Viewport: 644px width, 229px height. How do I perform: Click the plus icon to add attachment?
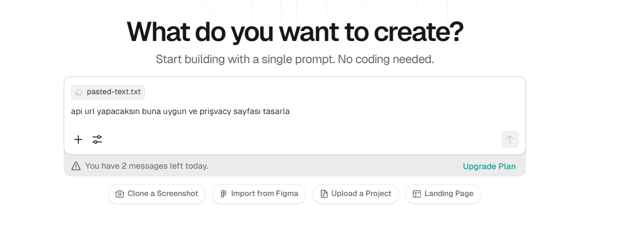[78, 139]
